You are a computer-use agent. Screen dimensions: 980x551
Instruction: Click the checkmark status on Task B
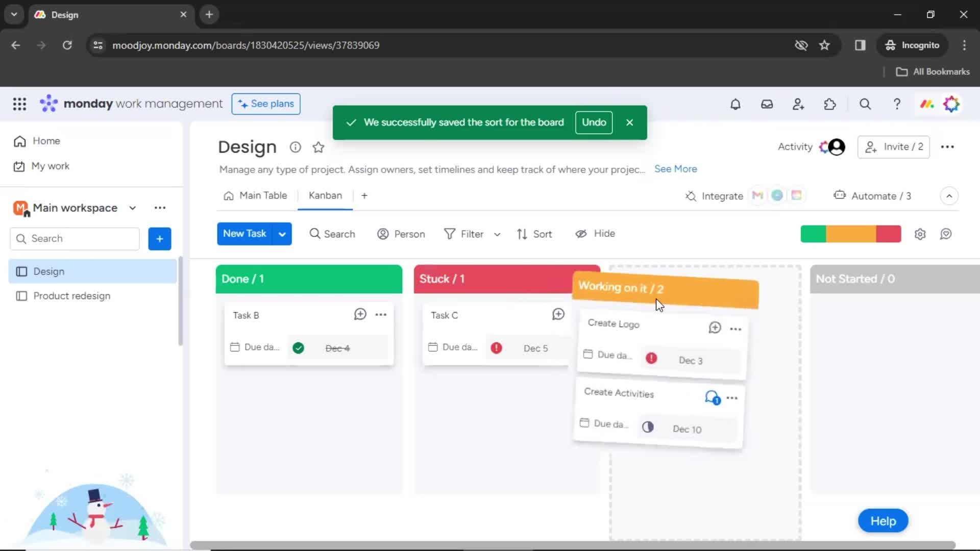[298, 348]
